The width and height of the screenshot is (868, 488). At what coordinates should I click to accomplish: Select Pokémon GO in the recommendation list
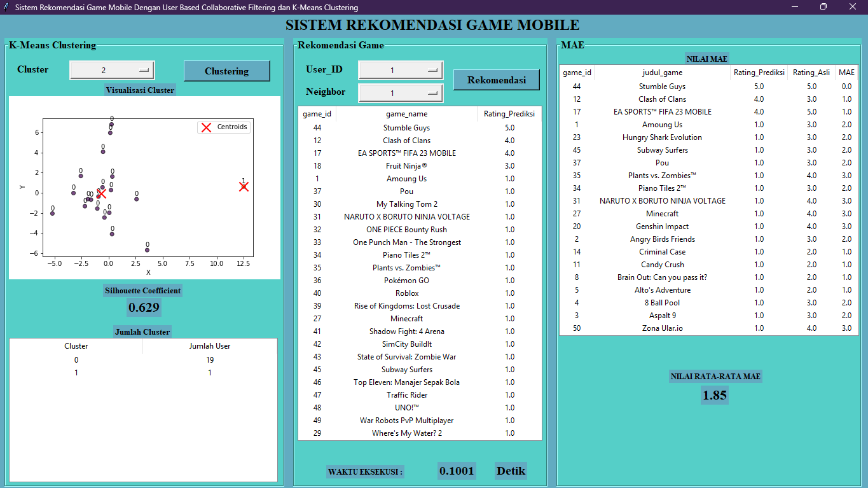[406, 280]
